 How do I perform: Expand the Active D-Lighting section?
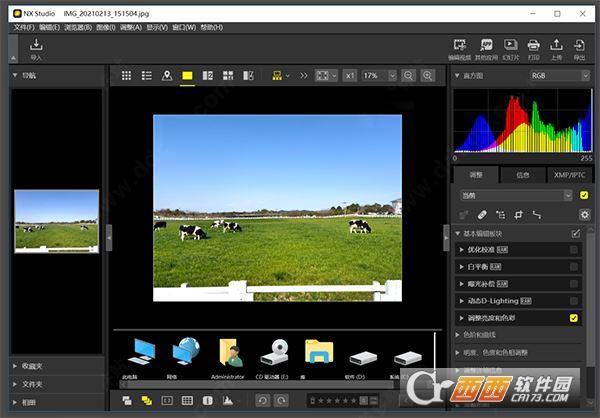(461, 301)
